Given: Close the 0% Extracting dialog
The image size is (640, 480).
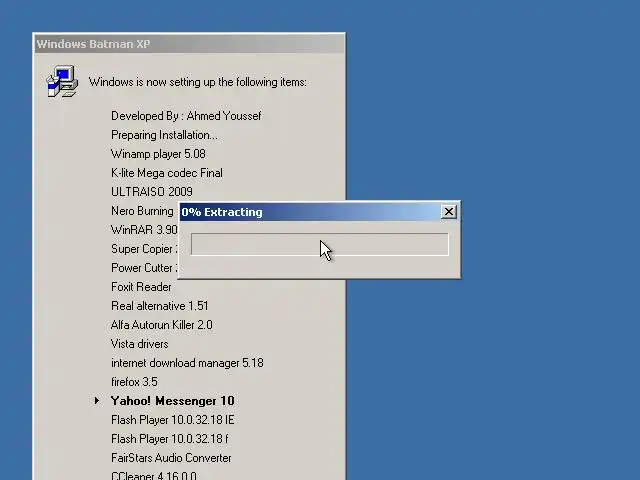Looking at the screenshot, I should point(449,211).
